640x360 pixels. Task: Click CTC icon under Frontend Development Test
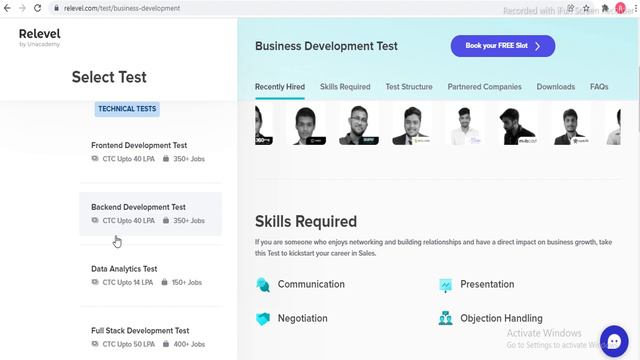95,159
